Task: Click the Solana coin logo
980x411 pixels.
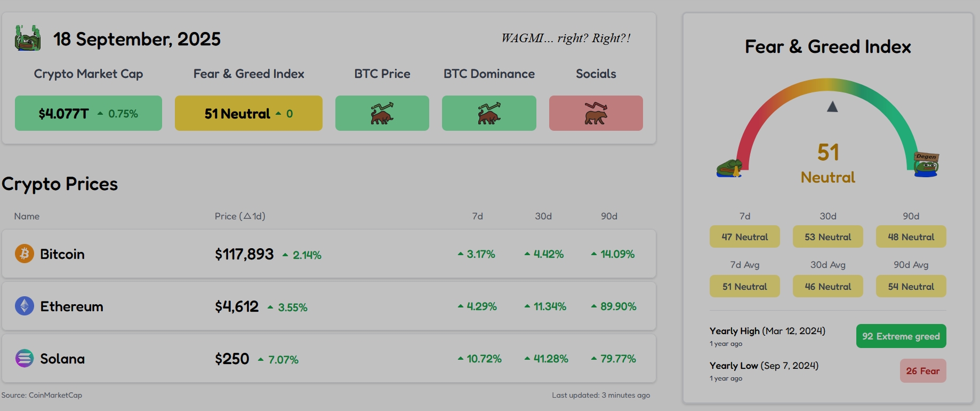Action: tap(24, 358)
